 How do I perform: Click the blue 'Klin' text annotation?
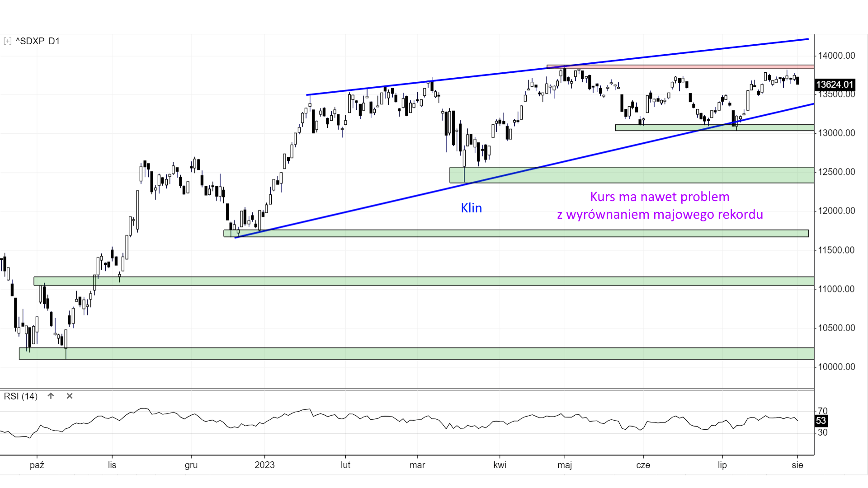pos(471,208)
